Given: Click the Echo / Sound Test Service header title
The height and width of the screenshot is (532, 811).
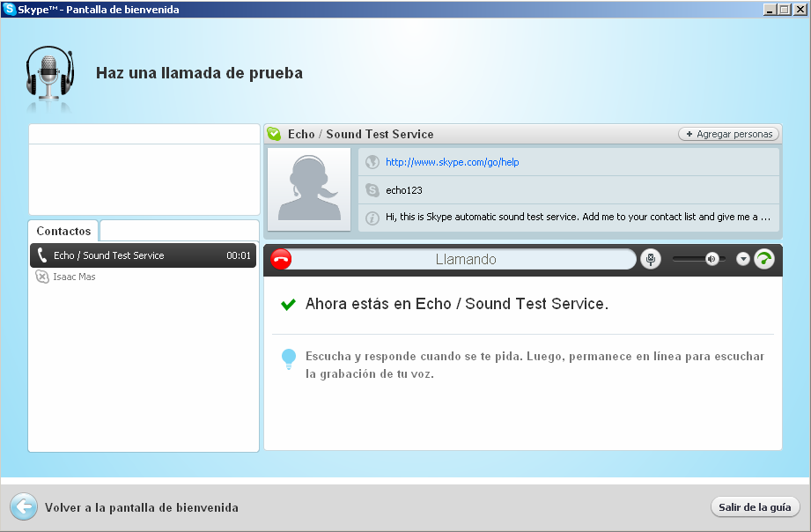Looking at the screenshot, I should (x=360, y=134).
